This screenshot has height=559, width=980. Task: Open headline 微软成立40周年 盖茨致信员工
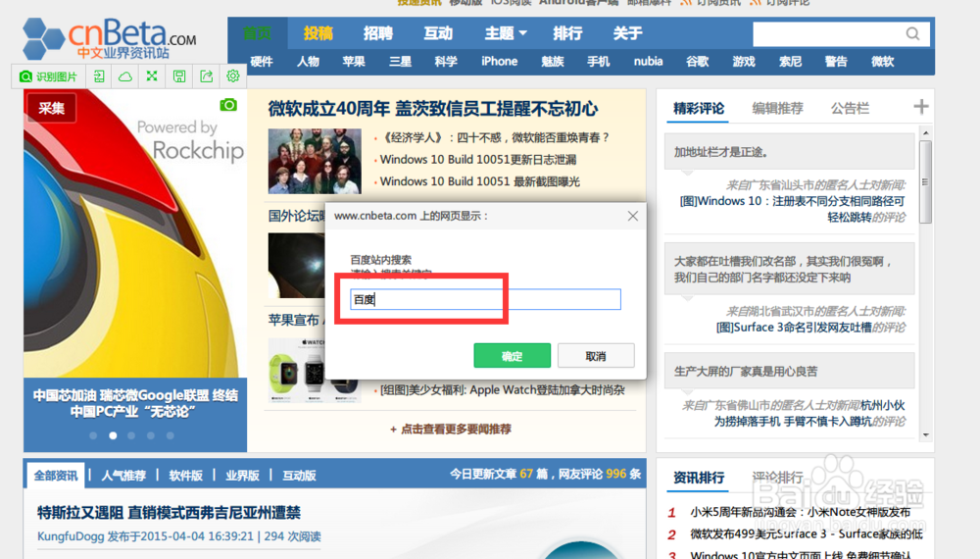433,109
